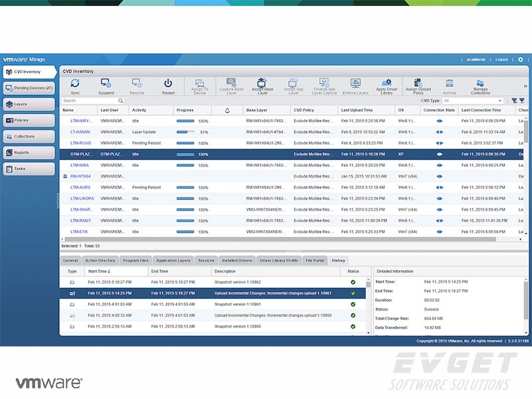Collapse the left sidebar handle
The height and width of the screenshot is (399, 532).
point(58,201)
